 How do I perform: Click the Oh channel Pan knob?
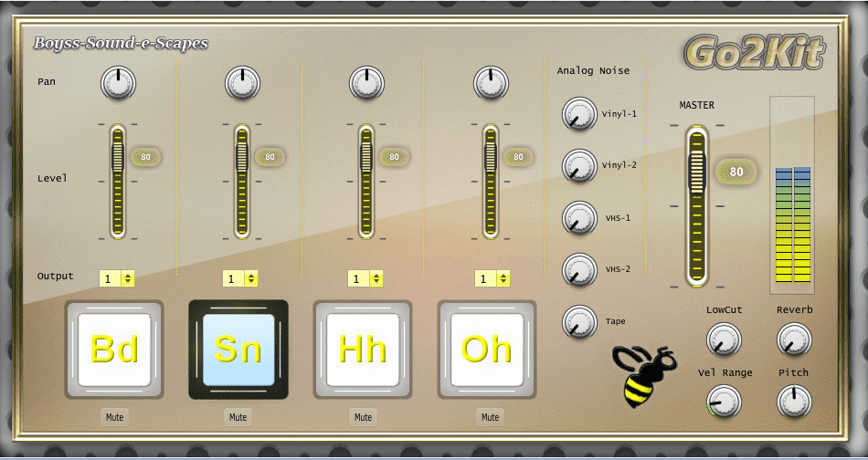(x=491, y=83)
